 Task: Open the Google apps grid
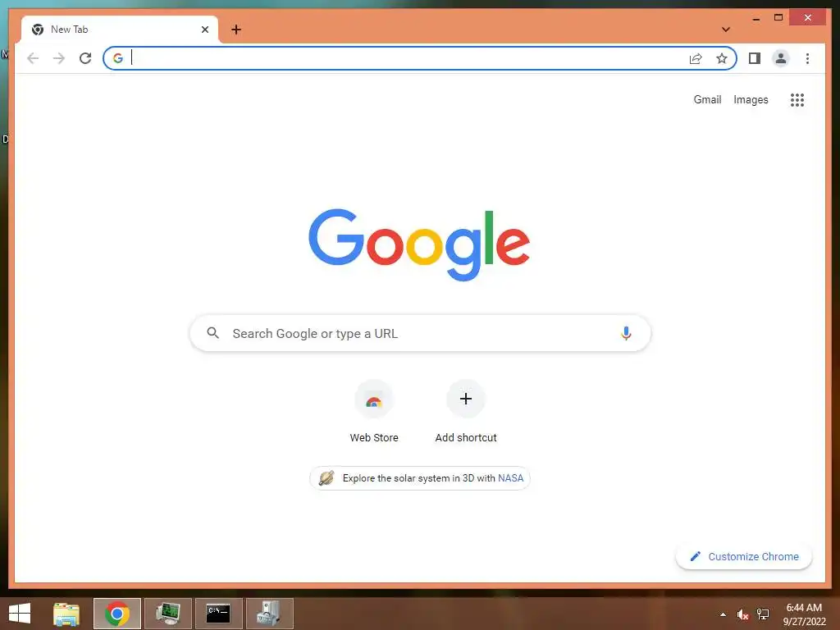[x=797, y=99]
